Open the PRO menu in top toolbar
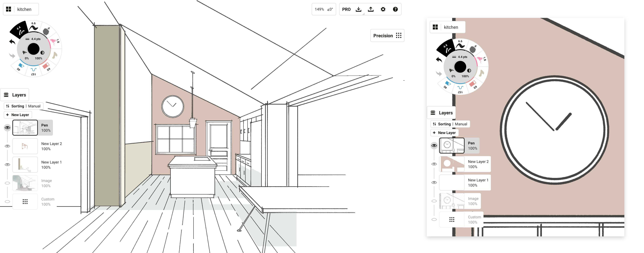Viewport: 644px width, 253px height. [x=346, y=9]
